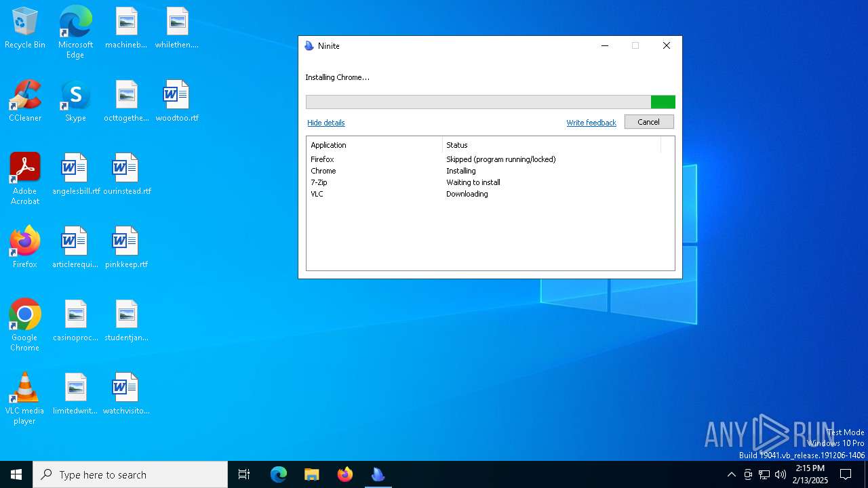This screenshot has width=868, height=488.
Task: Click the 'Waiting to install' status text
Action: click(473, 182)
